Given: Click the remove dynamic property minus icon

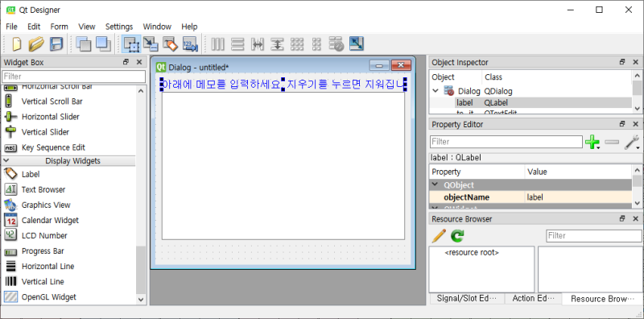Looking at the screenshot, I should (612, 142).
